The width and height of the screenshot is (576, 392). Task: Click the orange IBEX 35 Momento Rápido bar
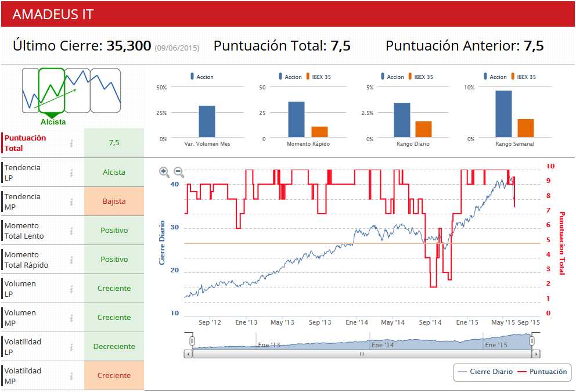[319, 132]
